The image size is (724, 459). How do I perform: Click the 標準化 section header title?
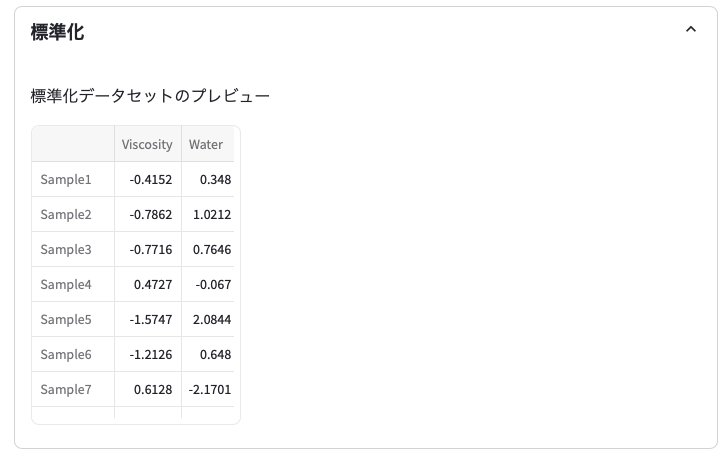pos(57,32)
